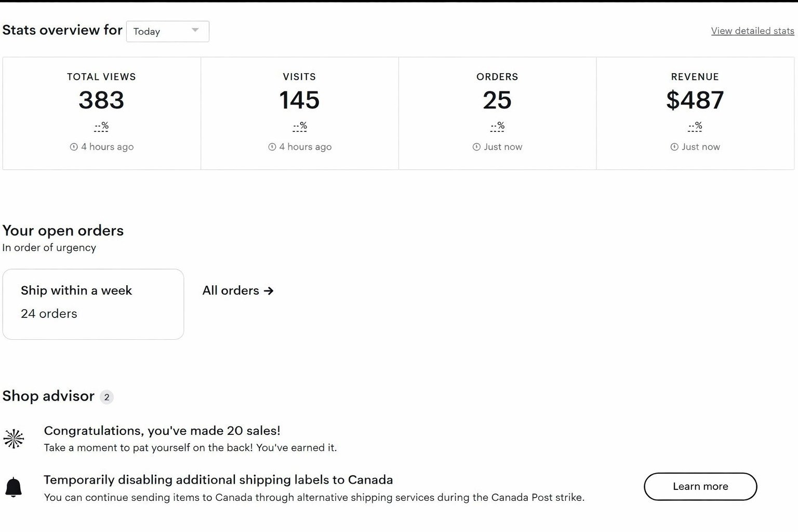Click the arrow next to All orders
The width and height of the screenshot is (798, 532).
(x=269, y=291)
